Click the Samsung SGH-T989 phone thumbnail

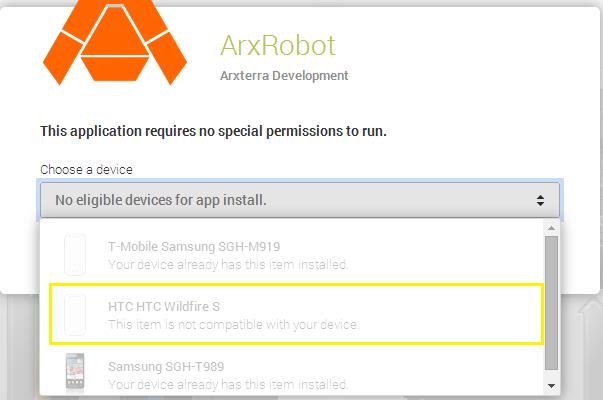click(x=75, y=373)
